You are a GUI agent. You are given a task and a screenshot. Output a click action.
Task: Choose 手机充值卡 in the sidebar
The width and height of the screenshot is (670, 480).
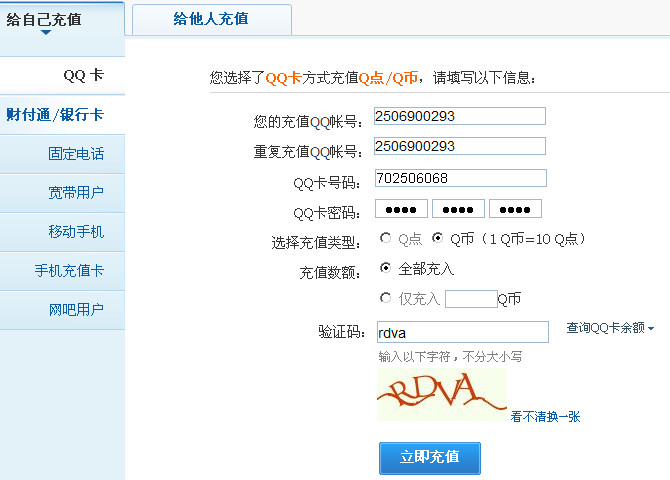point(62,271)
